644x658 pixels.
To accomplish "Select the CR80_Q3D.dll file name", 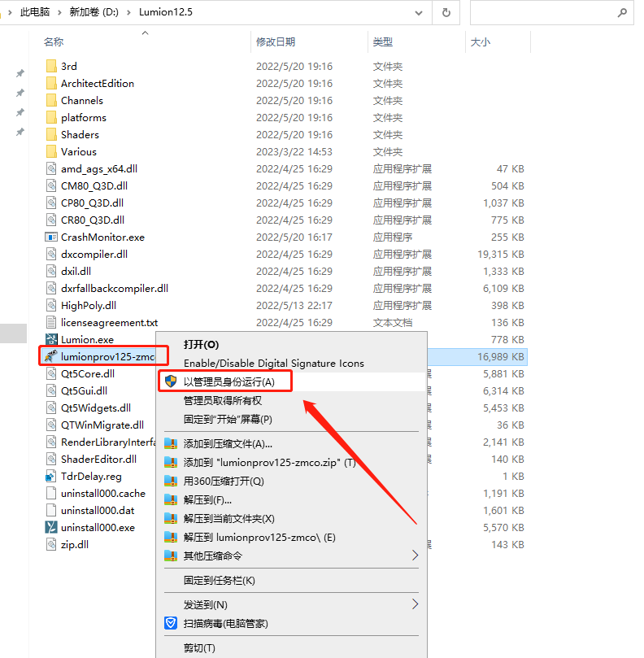I will 93,220.
